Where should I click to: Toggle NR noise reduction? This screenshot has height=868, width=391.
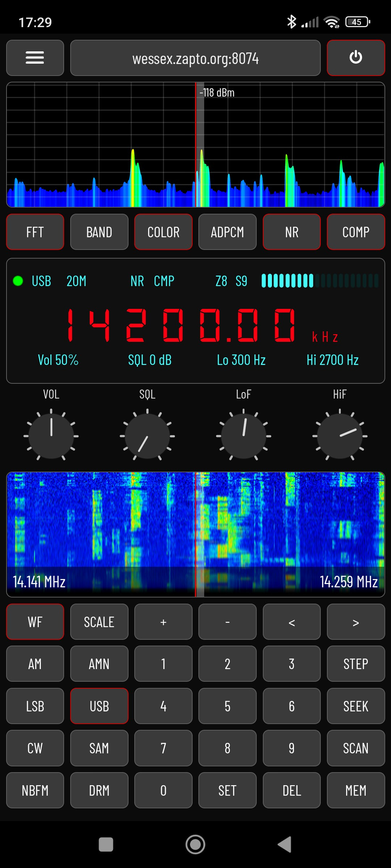[x=291, y=232]
